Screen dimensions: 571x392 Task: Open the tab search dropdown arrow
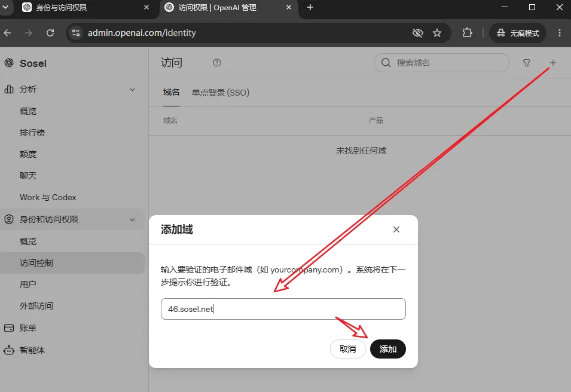coord(5,7)
